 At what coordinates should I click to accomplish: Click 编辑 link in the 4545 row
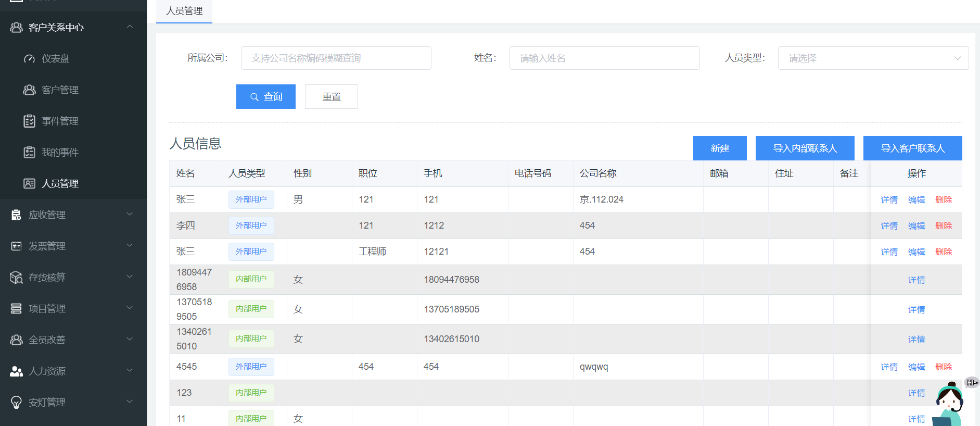pos(916,367)
